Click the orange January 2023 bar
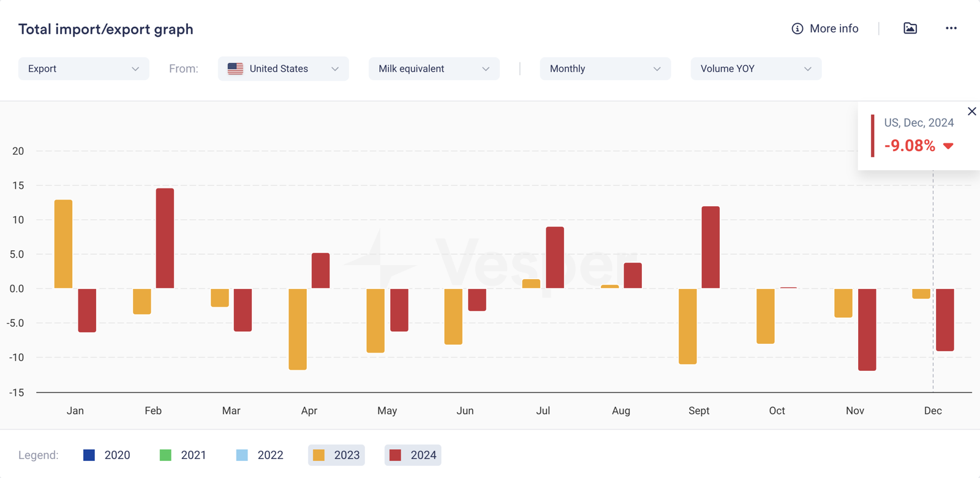This screenshot has width=980, height=478. [x=63, y=244]
